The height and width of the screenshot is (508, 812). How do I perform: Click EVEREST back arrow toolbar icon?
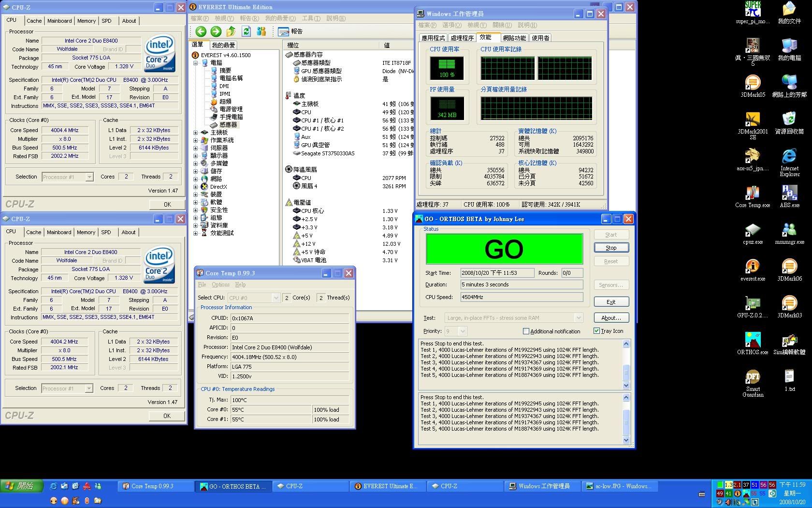pyautogui.click(x=201, y=31)
